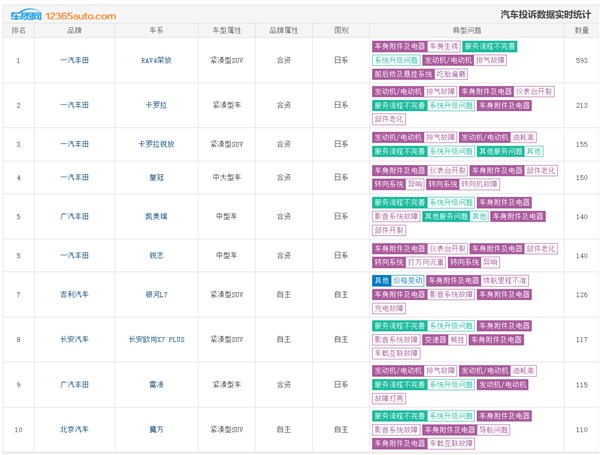Open the 卡罗拉 car series link
The height and width of the screenshot is (455, 600).
(x=156, y=105)
